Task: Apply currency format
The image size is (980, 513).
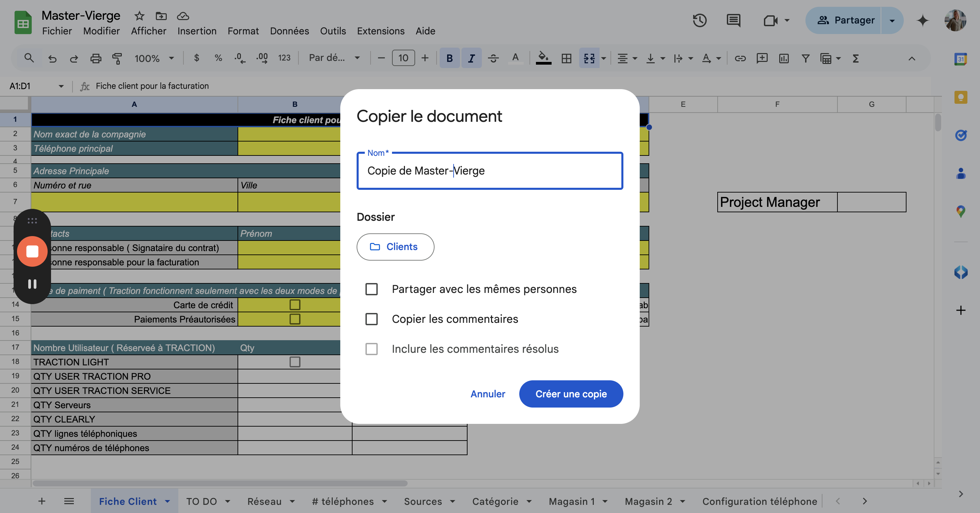Action: point(196,58)
